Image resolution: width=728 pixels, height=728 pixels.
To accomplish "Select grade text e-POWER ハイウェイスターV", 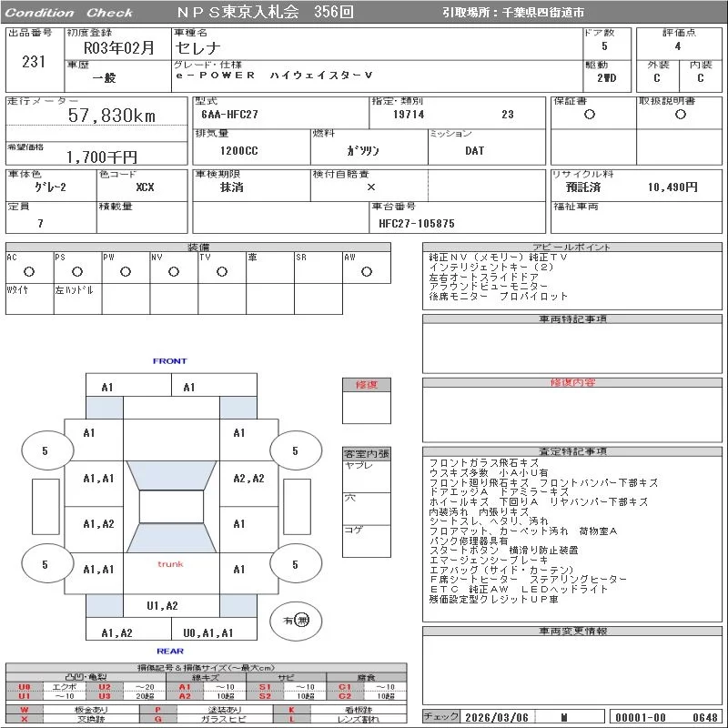I will click(x=275, y=76).
